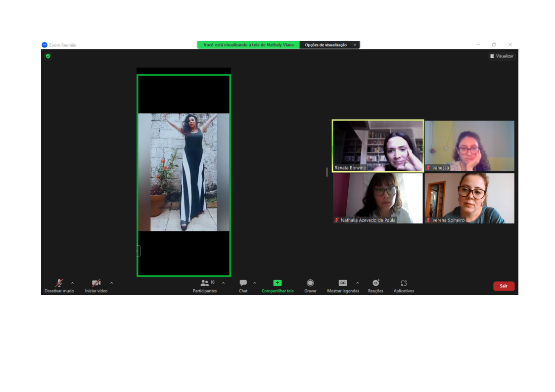This screenshot has width=555, height=392.
Task: Click the green encryption shield icon
Action: (x=48, y=56)
